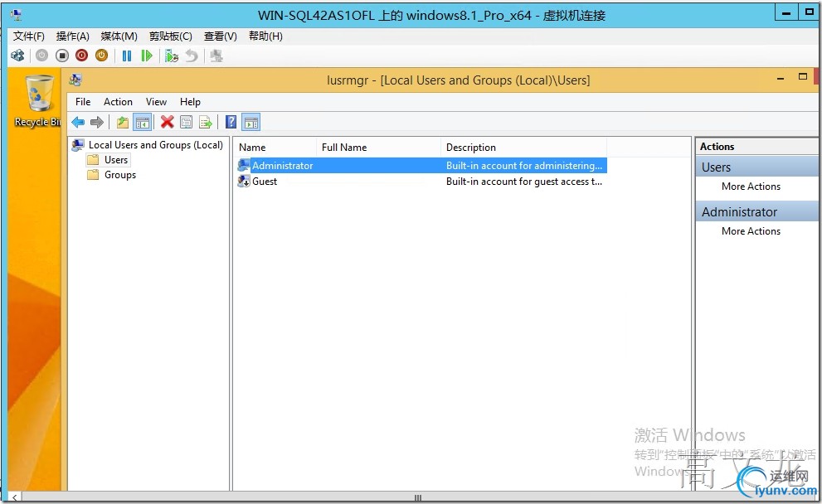Delete the selected user with red X
The image size is (822, 504).
click(168, 123)
